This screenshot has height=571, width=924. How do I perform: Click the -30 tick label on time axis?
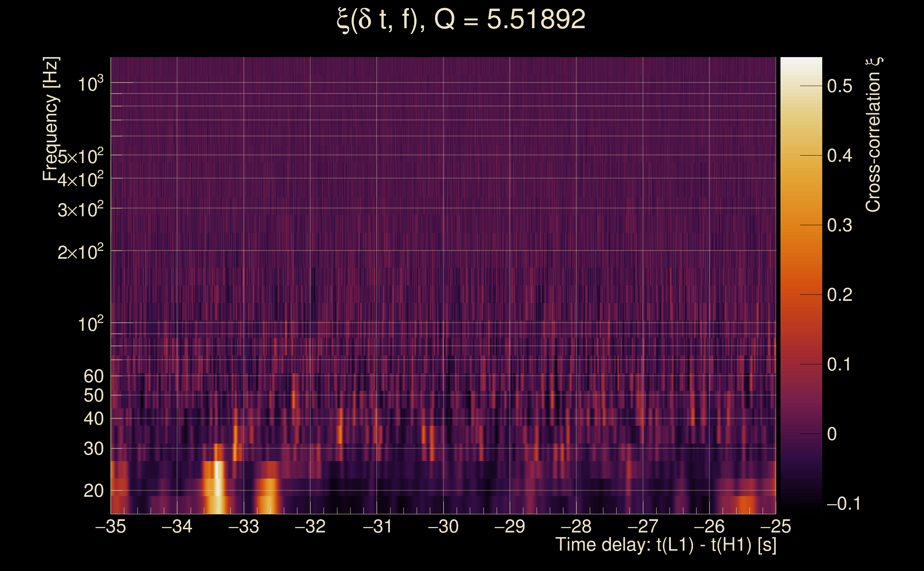tap(443, 526)
